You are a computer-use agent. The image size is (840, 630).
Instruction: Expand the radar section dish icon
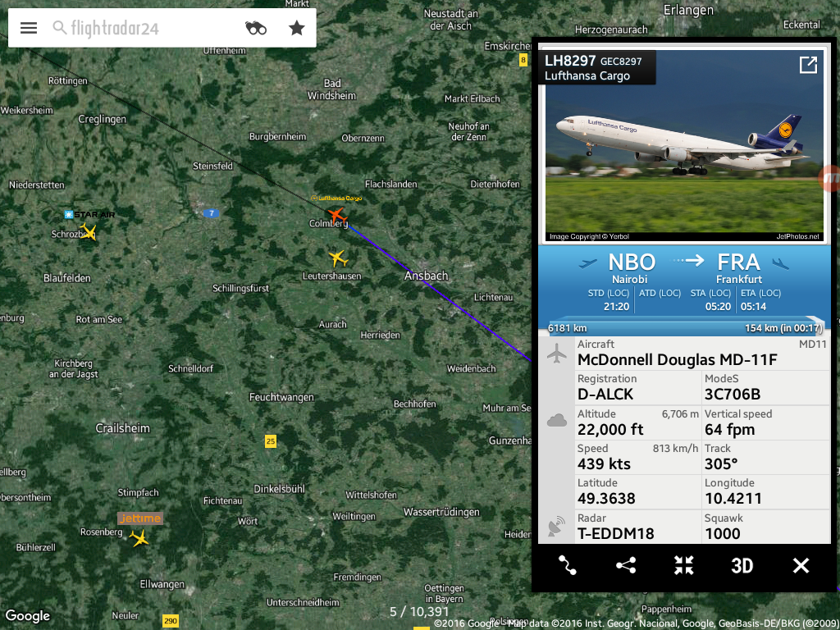(557, 526)
